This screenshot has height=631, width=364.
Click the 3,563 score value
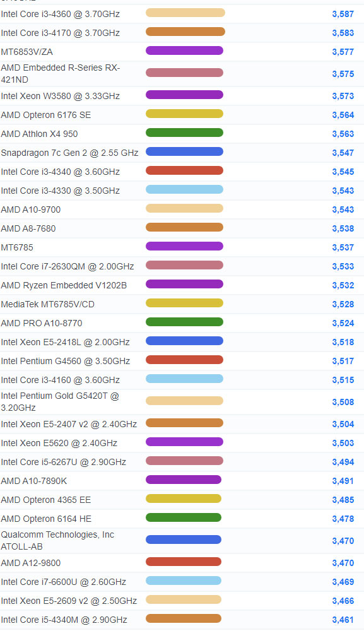click(343, 134)
